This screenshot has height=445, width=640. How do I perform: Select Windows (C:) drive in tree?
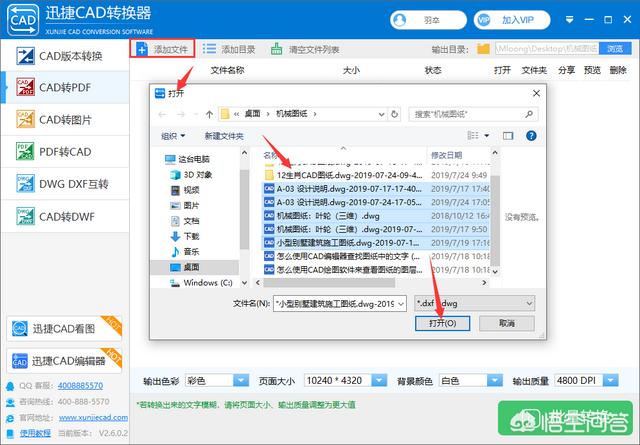[202, 283]
